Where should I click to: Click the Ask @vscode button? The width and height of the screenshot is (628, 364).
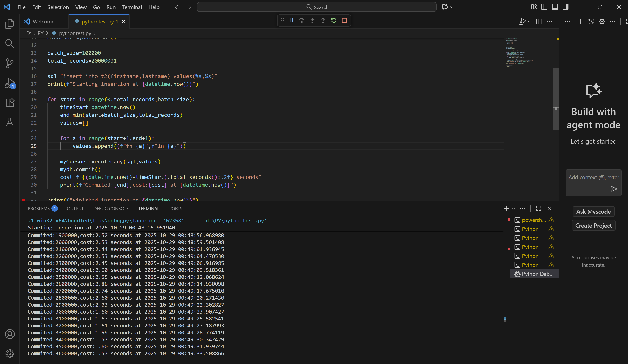(593, 212)
